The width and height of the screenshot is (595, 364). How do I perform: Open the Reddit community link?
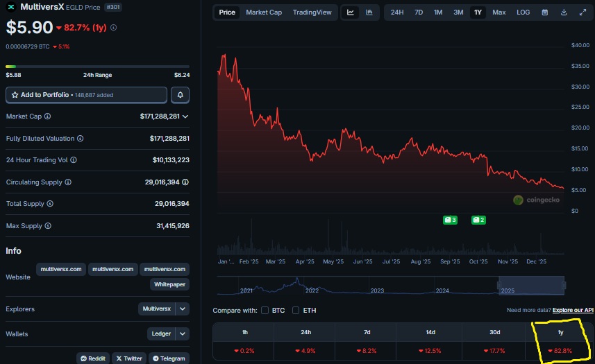click(x=93, y=358)
